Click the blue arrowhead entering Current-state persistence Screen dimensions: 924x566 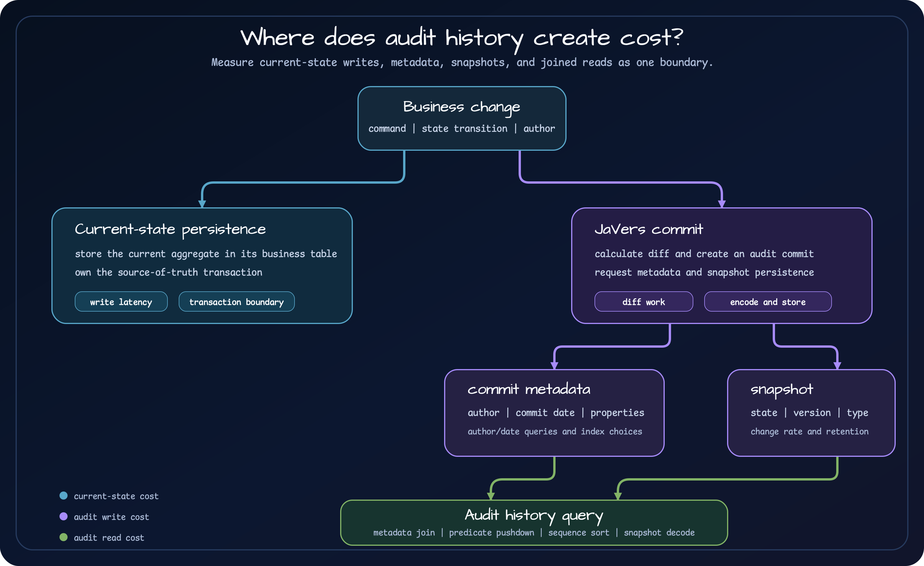tap(202, 204)
